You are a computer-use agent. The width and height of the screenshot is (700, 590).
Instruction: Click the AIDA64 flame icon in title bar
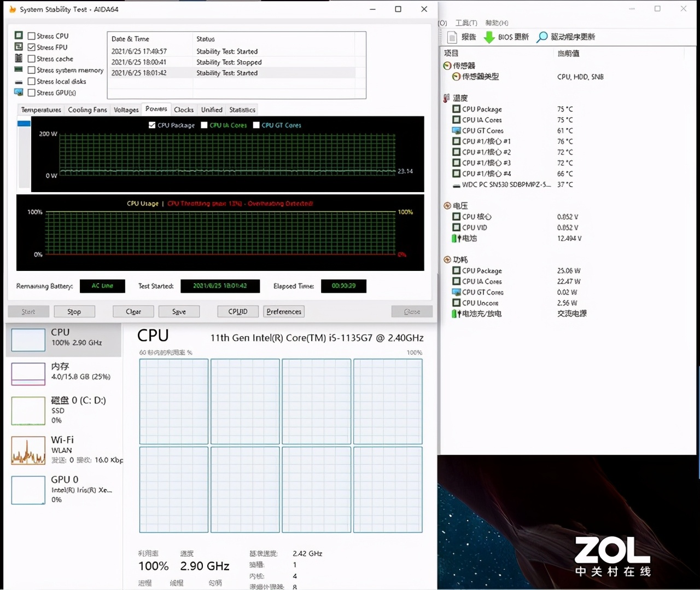point(13,9)
